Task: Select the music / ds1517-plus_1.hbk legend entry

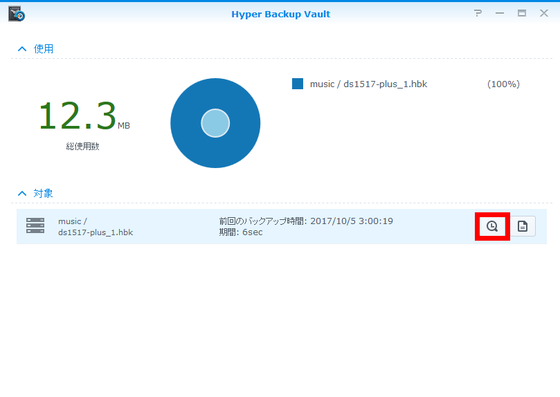Action: pyautogui.click(x=368, y=84)
